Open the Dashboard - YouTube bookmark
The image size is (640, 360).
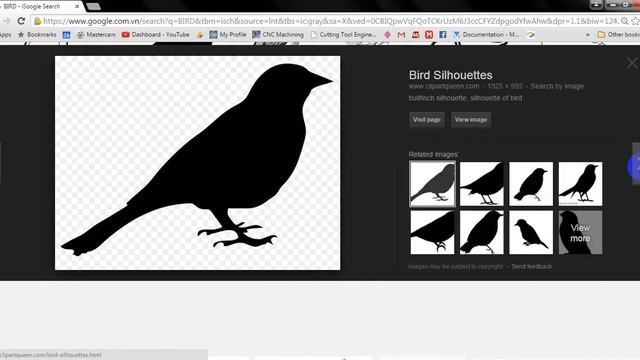(x=156, y=35)
